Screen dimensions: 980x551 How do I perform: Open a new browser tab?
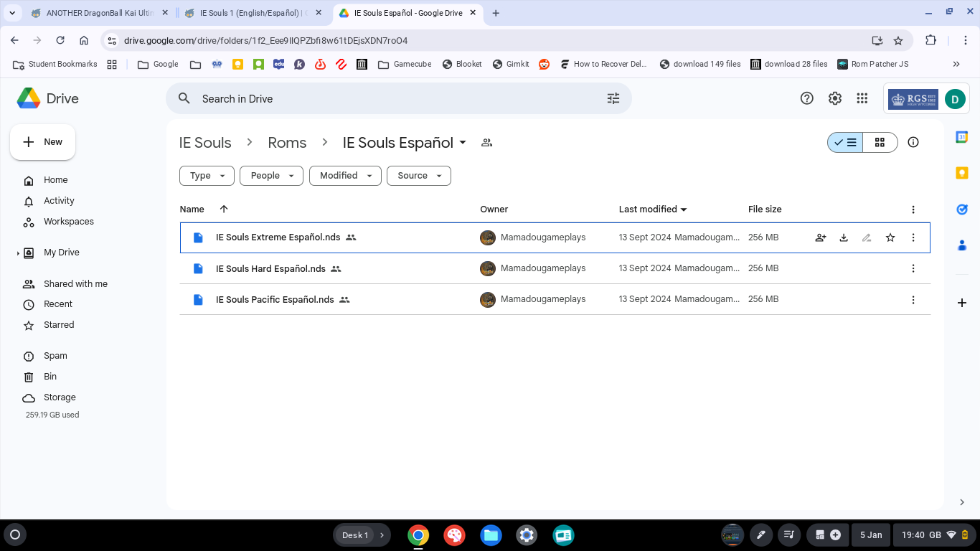click(x=496, y=13)
